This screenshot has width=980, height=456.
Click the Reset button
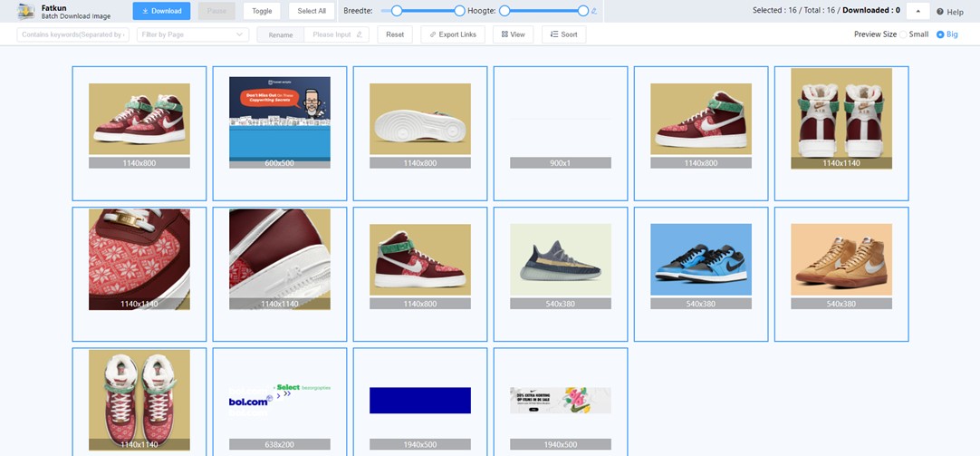pos(395,34)
